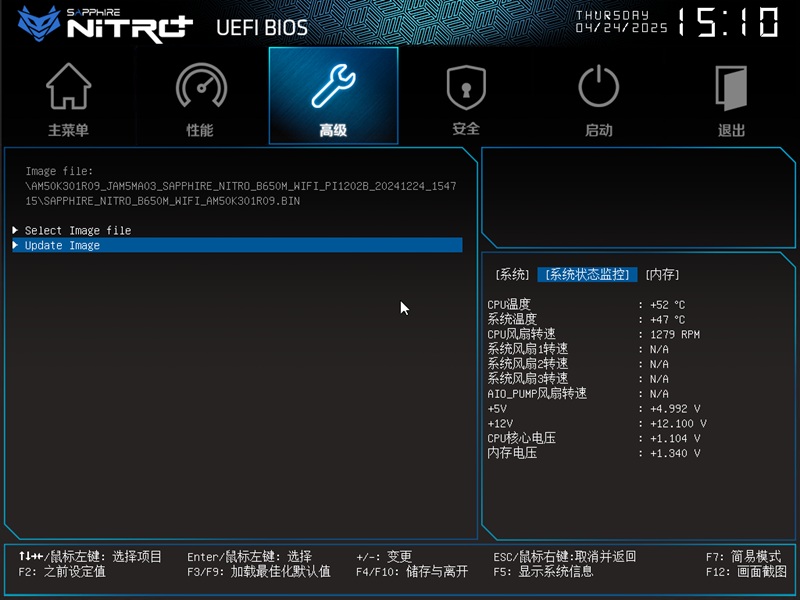
Task: Activate the Update Image entry
Action: pyautogui.click(x=62, y=246)
